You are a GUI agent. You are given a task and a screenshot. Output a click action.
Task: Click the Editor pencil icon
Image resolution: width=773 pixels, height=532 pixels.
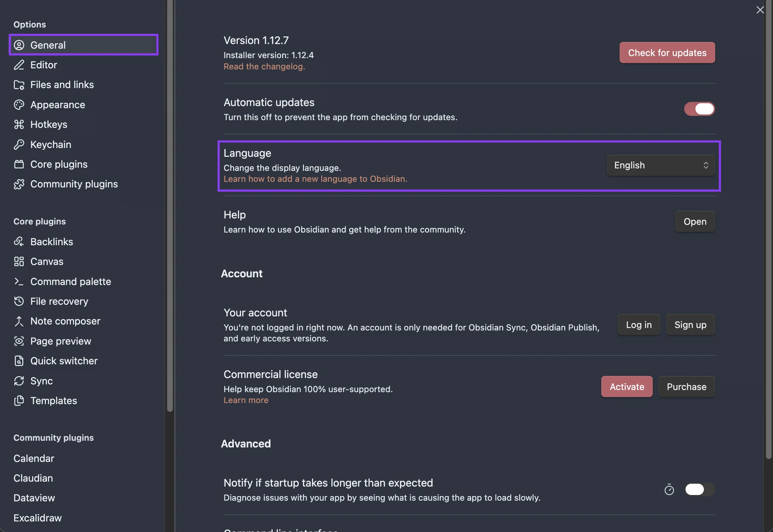click(19, 65)
